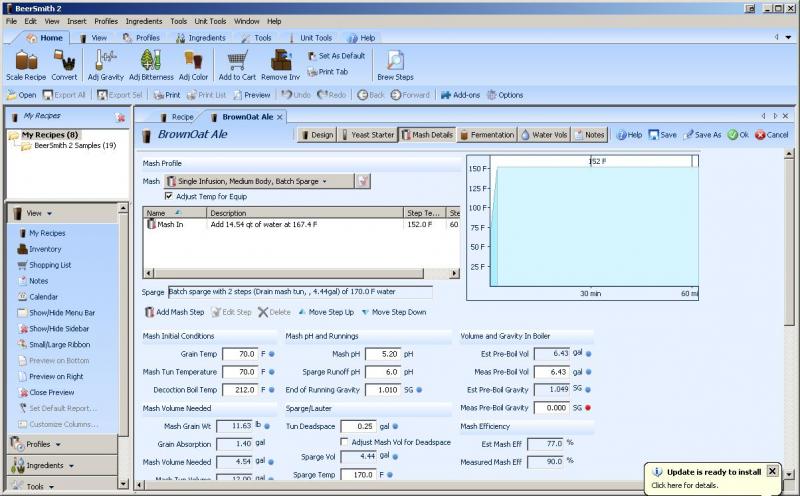Screen dimensions: 800x496
Task: Click the Help icon in recipe header
Action: coord(629,135)
